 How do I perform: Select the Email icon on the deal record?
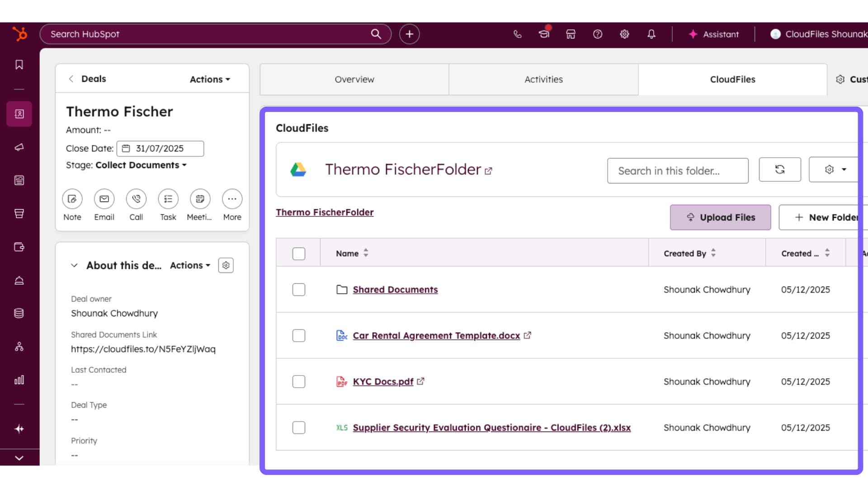pos(104,199)
